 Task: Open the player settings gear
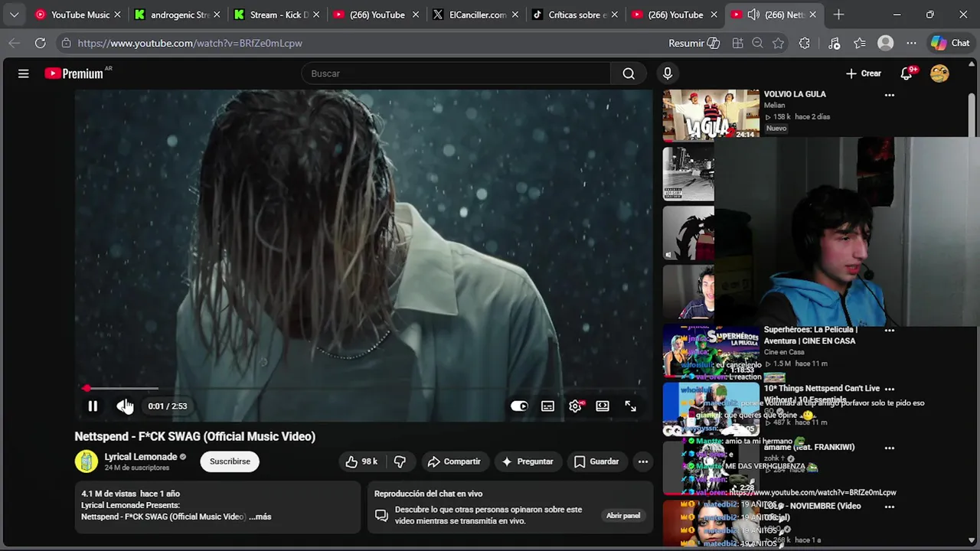coord(575,406)
